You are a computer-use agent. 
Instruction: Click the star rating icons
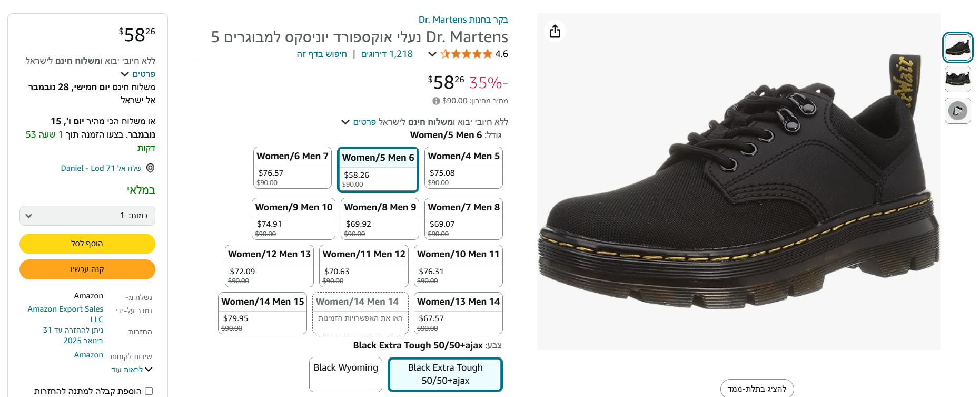(467, 54)
